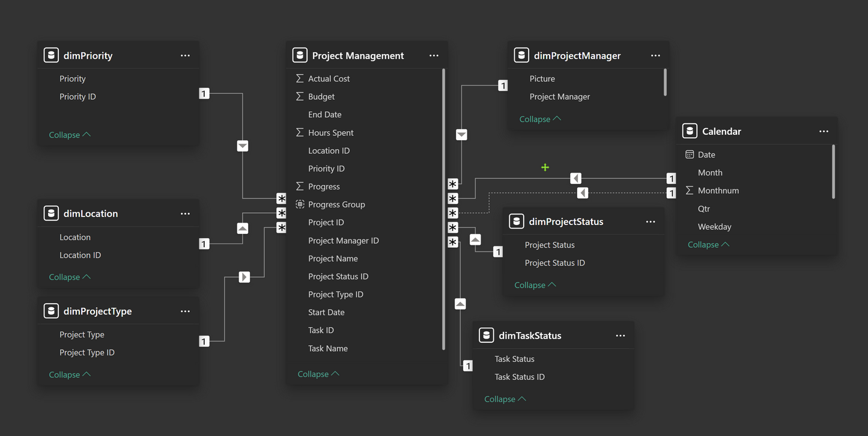Click the dimTaskStatus table database icon
This screenshot has height=436, width=868.
click(487, 336)
